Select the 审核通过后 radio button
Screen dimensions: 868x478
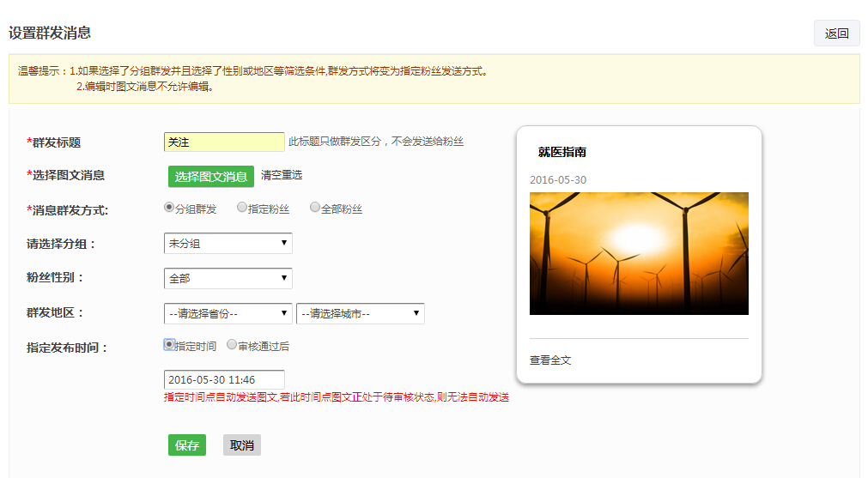[232, 345]
